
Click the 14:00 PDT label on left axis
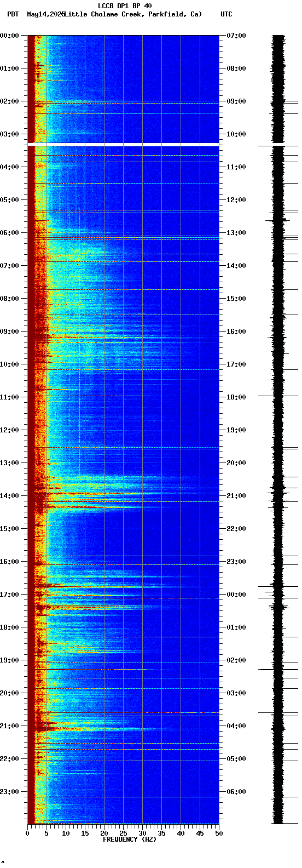tap(9, 496)
